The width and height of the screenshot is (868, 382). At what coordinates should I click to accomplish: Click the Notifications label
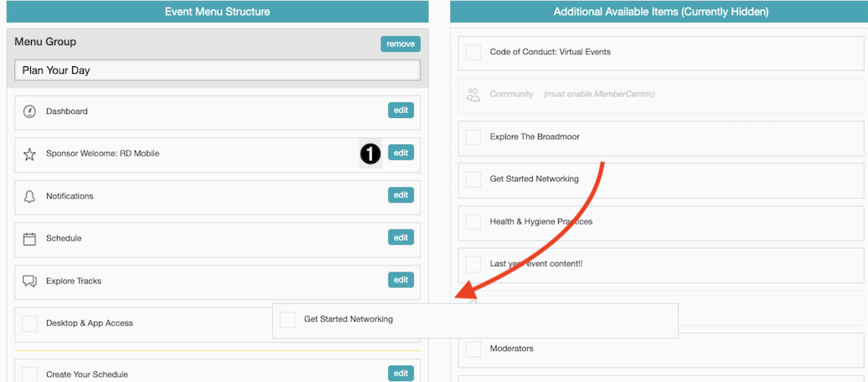coord(70,196)
